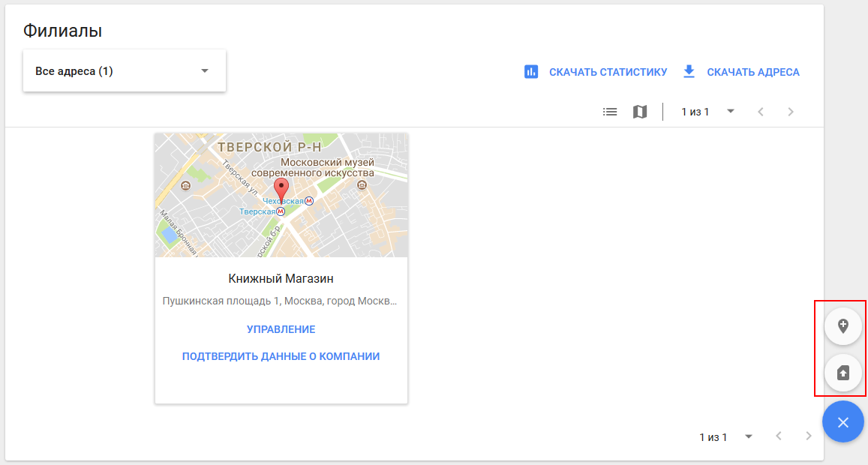This screenshot has height=465, width=868.
Task: Click next page arrow in header toolbar
Action: (791, 112)
